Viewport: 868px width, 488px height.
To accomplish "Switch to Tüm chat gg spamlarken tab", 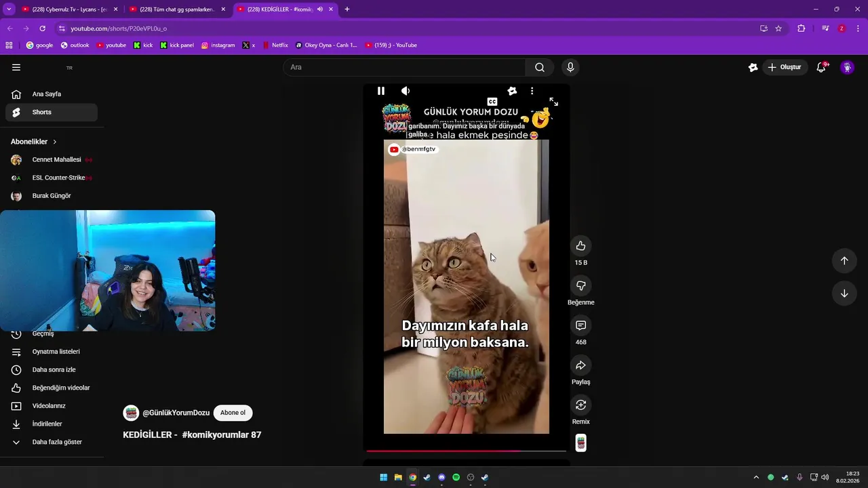I will point(176,9).
